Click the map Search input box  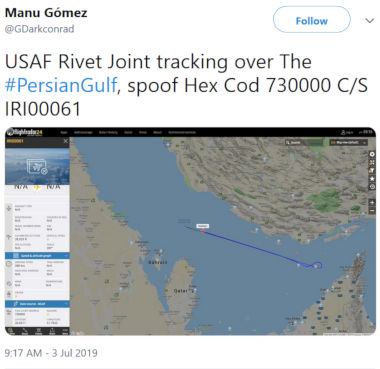click(x=304, y=143)
